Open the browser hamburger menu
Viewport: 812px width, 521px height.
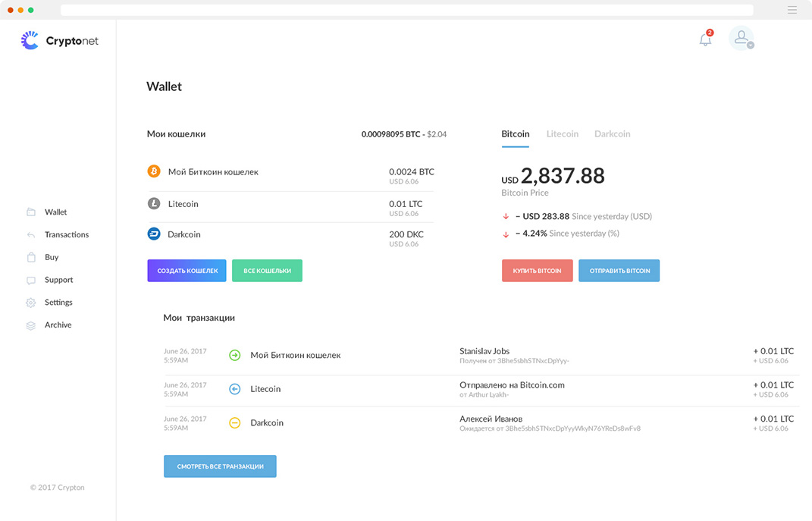click(x=792, y=10)
